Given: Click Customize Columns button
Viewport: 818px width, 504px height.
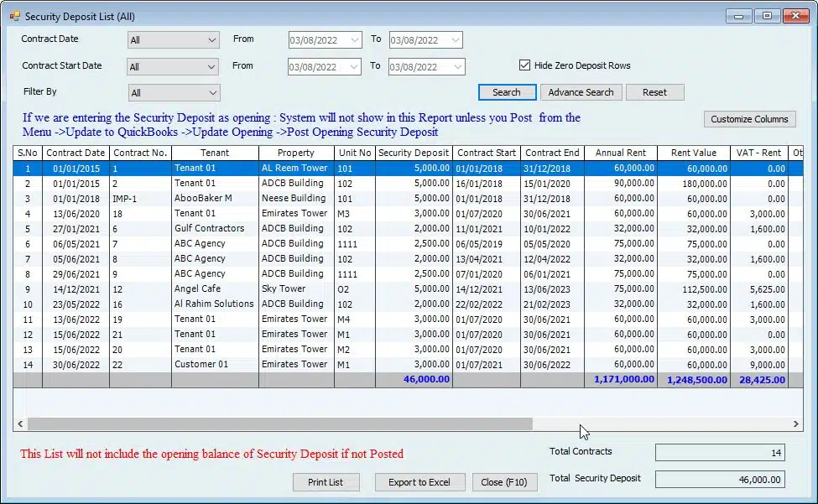Looking at the screenshot, I should (x=749, y=119).
